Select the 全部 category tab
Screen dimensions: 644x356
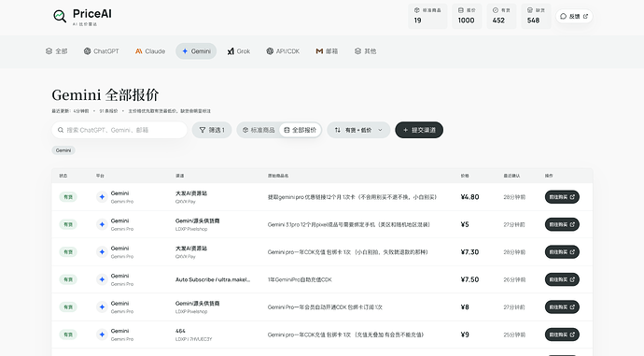[x=56, y=51]
